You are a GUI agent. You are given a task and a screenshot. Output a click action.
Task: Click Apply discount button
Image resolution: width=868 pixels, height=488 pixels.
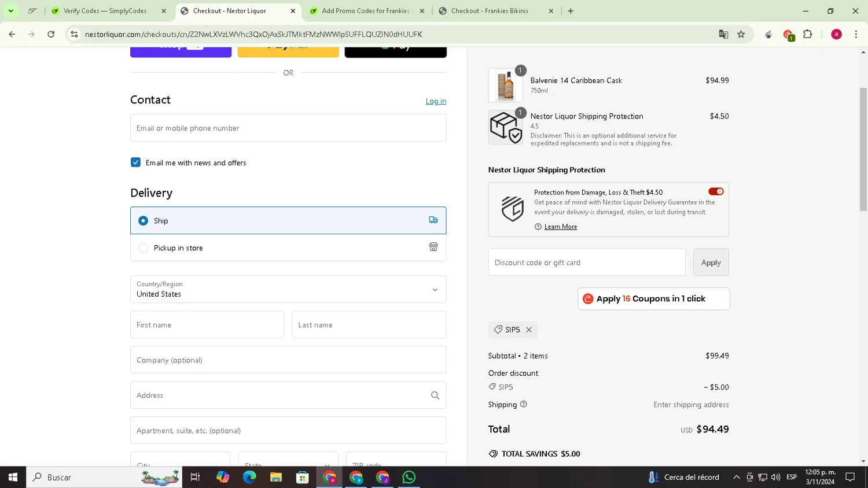pyautogui.click(x=711, y=262)
